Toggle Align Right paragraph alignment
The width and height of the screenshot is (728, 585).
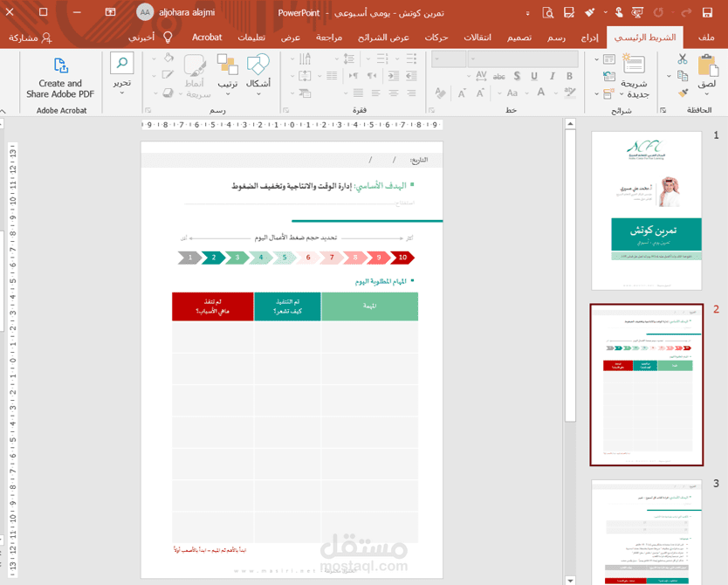coord(411,93)
